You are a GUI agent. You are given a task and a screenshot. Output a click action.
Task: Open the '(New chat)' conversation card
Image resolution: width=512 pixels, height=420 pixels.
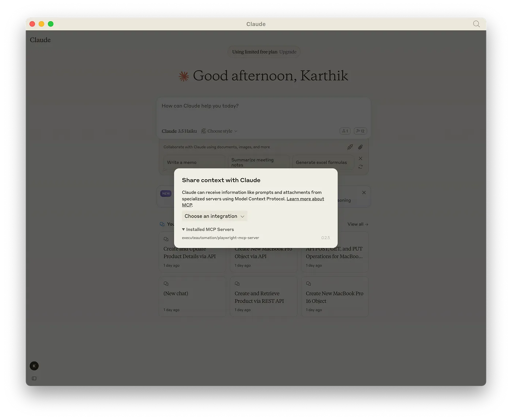(192, 297)
